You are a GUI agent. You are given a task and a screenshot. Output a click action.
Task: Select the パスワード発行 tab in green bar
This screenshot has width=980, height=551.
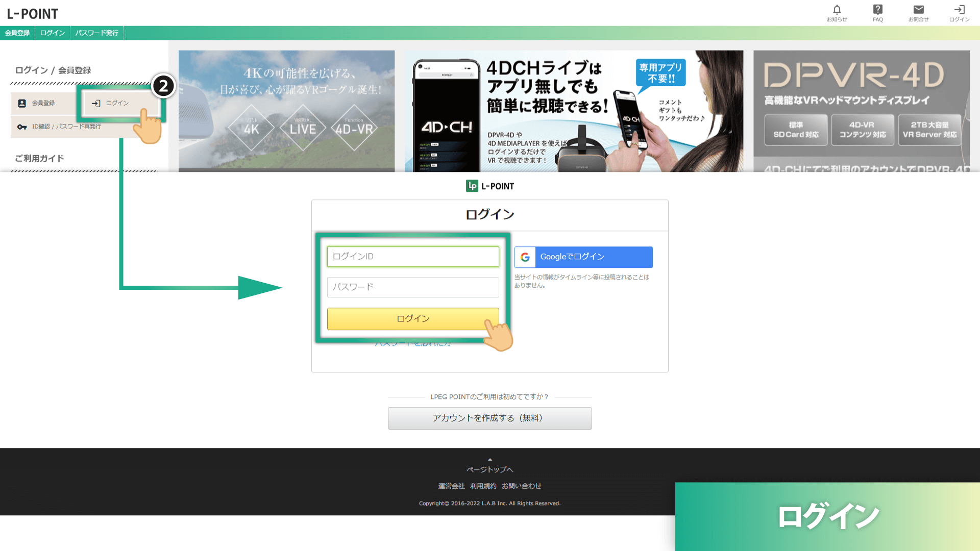pos(97,33)
